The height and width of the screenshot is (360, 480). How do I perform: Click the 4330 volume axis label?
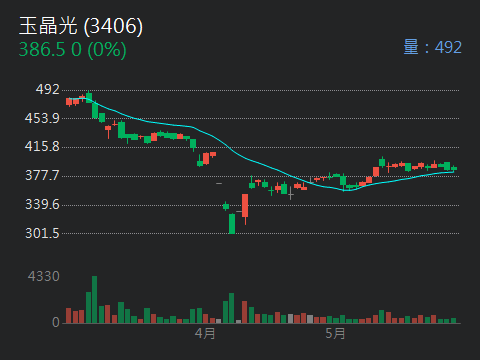point(44,276)
